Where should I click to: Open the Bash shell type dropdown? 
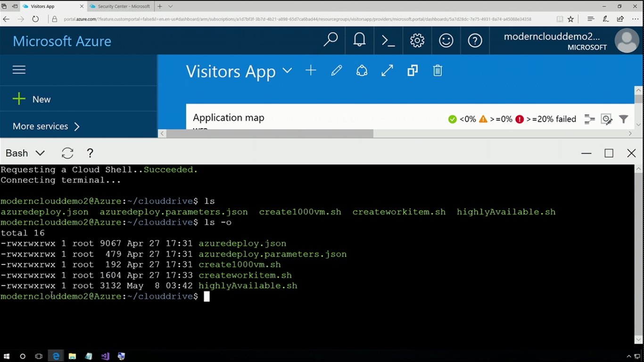pos(25,153)
